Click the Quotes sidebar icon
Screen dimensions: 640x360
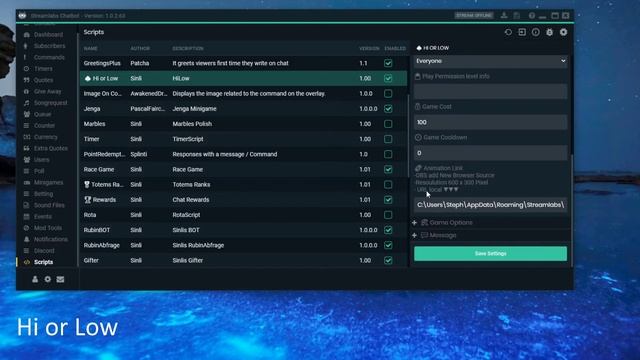(x=27, y=80)
